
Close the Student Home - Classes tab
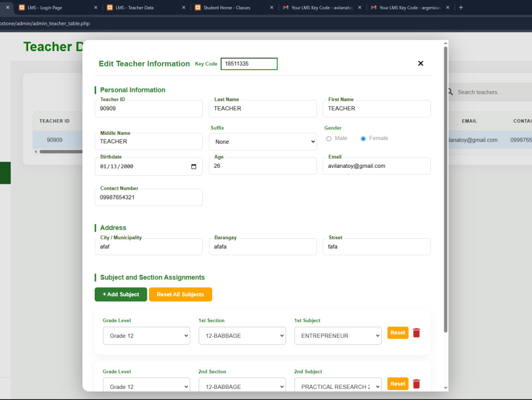(271, 7)
